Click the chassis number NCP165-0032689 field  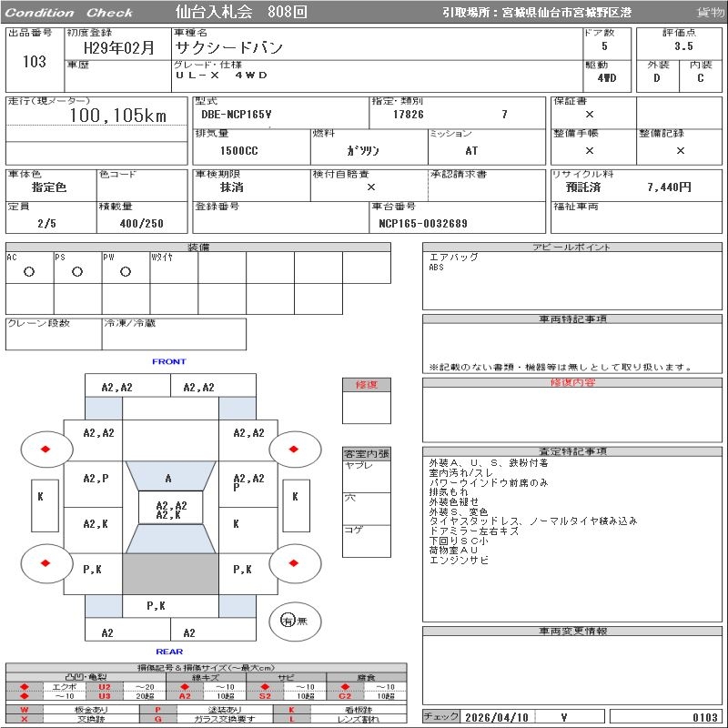pyautogui.click(x=423, y=223)
